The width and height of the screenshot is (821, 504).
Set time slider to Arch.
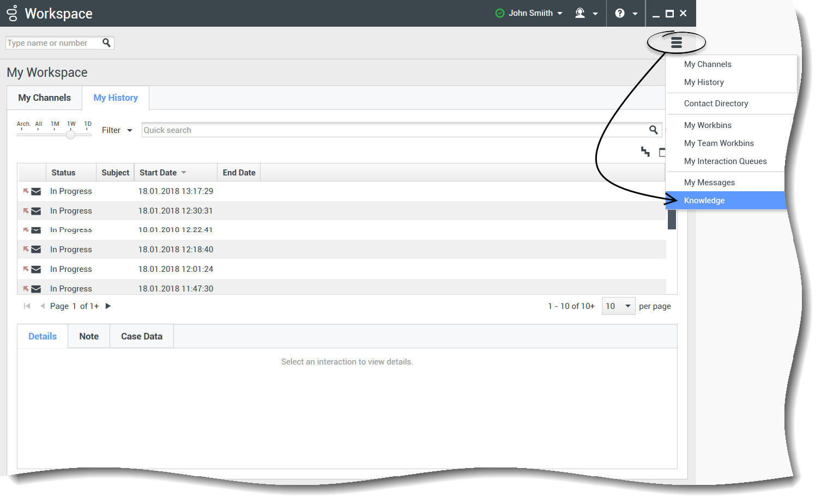[x=23, y=124]
